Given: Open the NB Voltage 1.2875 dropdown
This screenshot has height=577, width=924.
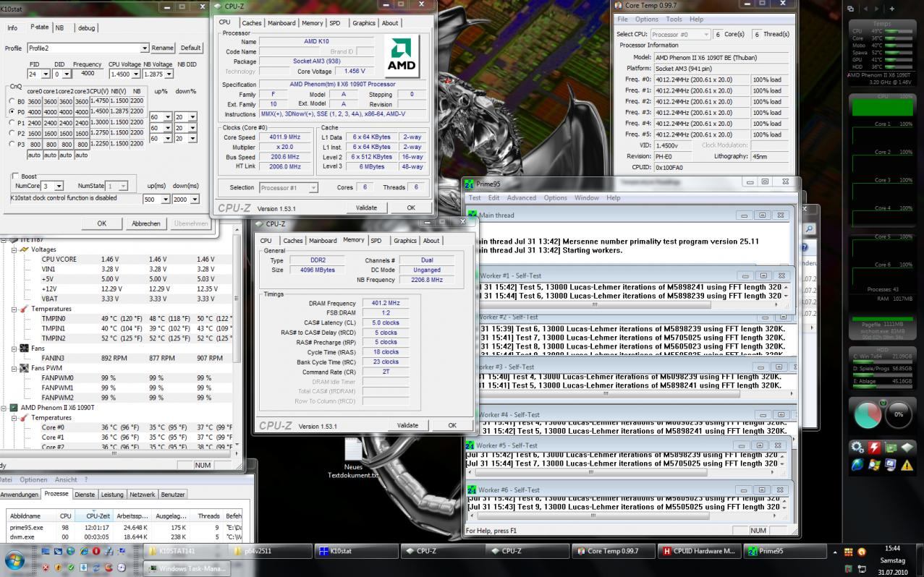Looking at the screenshot, I should point(169,74).
